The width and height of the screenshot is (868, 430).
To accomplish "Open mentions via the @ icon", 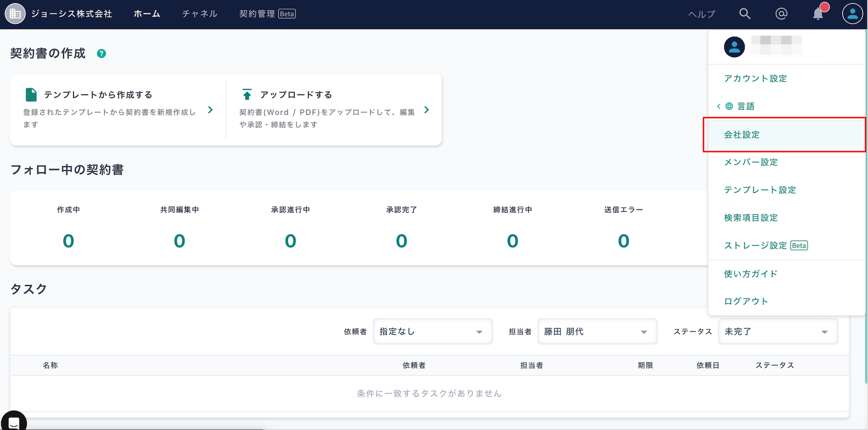I will pyautogui.click(x=781, y=14).
